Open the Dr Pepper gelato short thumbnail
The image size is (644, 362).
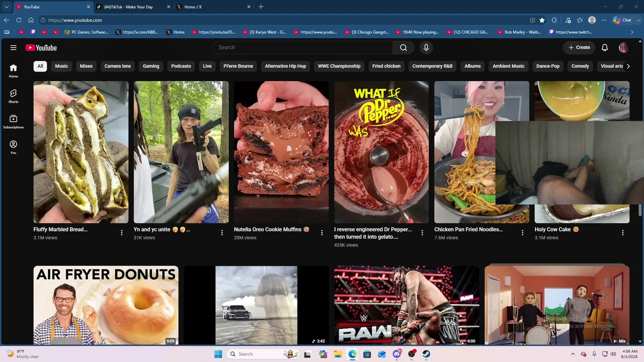[x=381, y=152]
